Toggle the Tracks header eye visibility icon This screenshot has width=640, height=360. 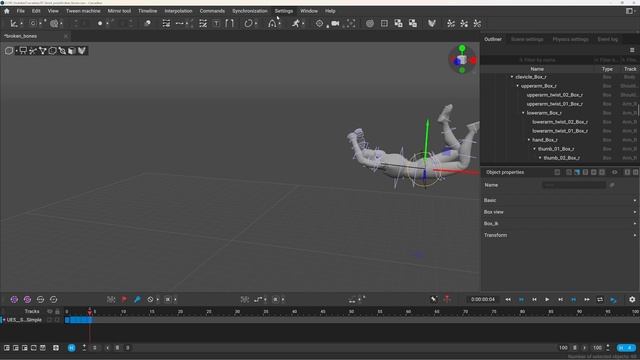50,311
